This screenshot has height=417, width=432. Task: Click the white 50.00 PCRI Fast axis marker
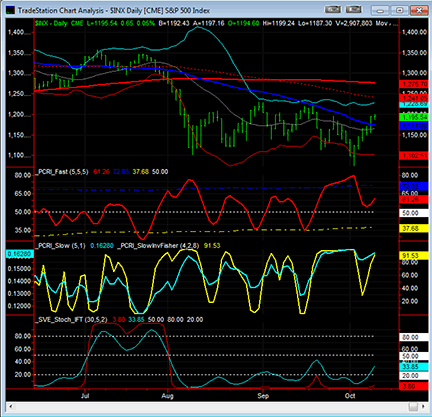(414, 213)
